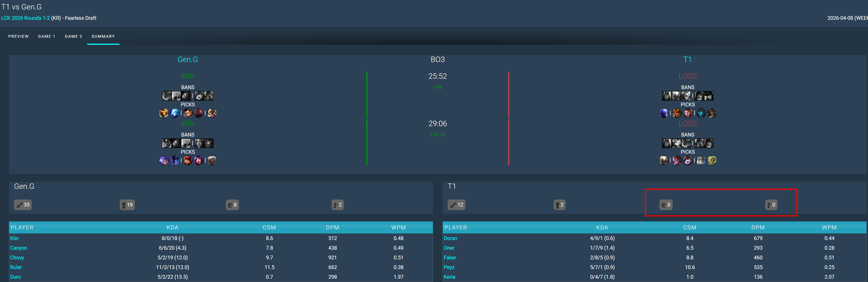Screen dimensions: 868x282
Task: Switch to the Preview tab
Action: pyautogui.click(x=18, y=36)
